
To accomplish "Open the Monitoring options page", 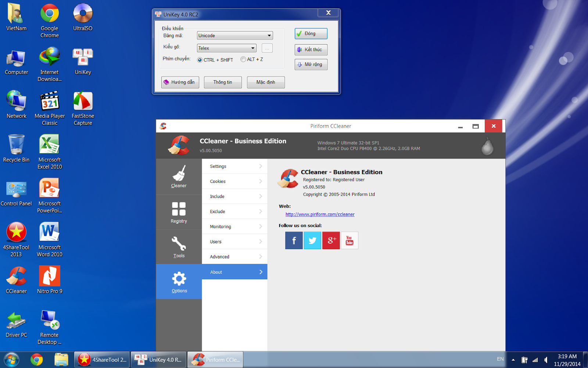I will pos(234,227).
